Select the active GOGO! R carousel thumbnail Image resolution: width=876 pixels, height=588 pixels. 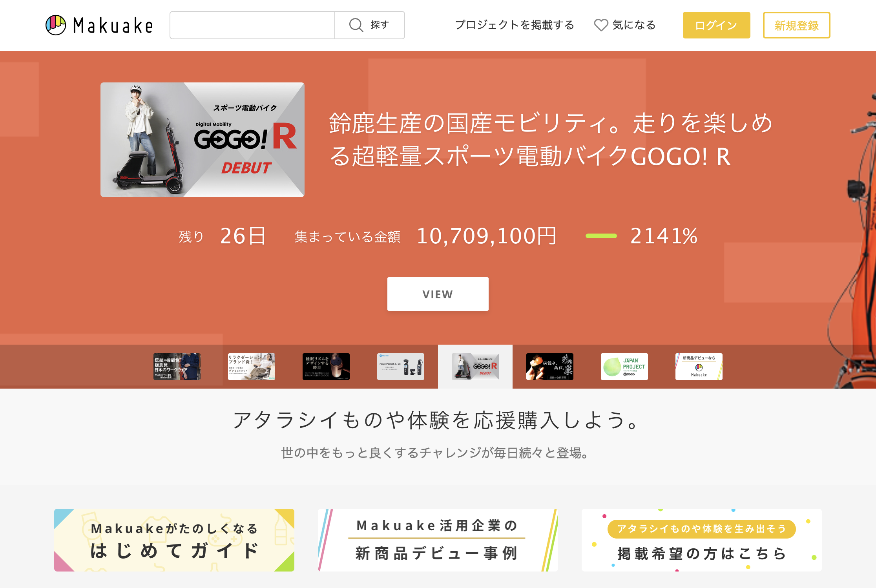[475, 367]
